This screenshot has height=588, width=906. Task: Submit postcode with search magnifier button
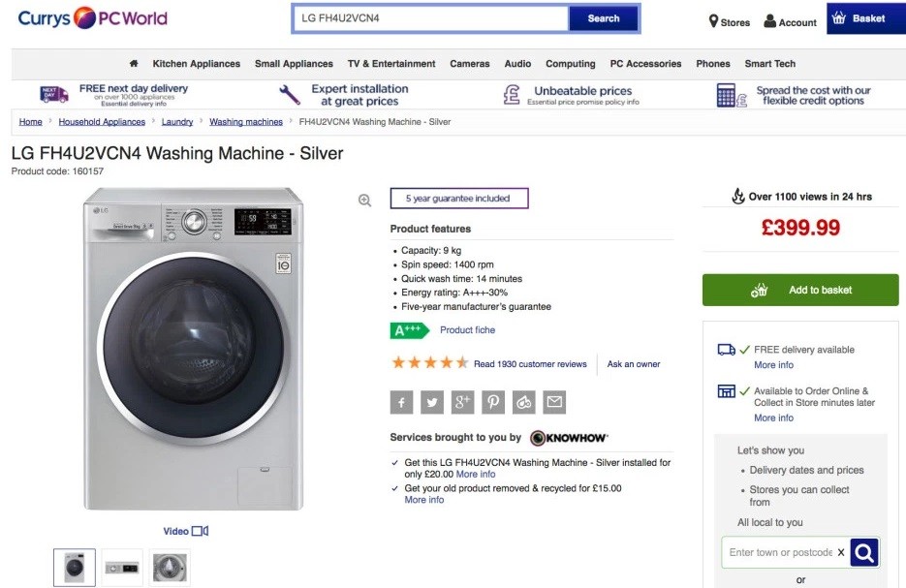click(864, 553)
